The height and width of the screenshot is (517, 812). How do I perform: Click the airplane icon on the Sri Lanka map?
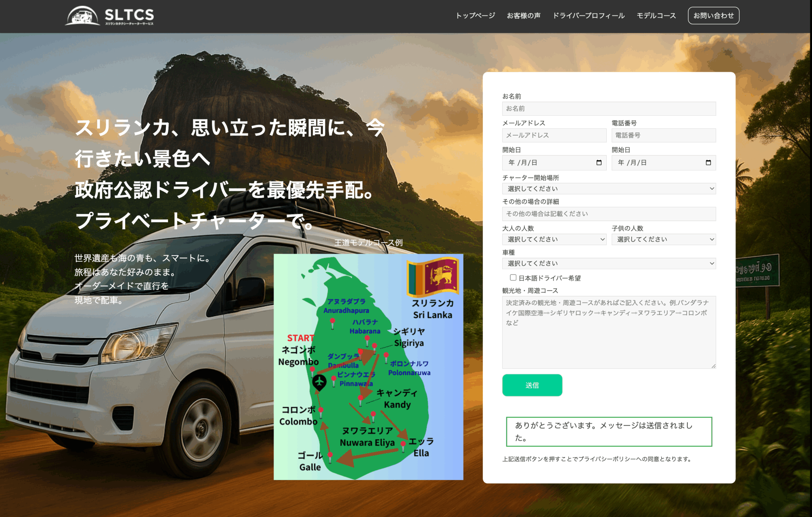click(x=320, y=382)
